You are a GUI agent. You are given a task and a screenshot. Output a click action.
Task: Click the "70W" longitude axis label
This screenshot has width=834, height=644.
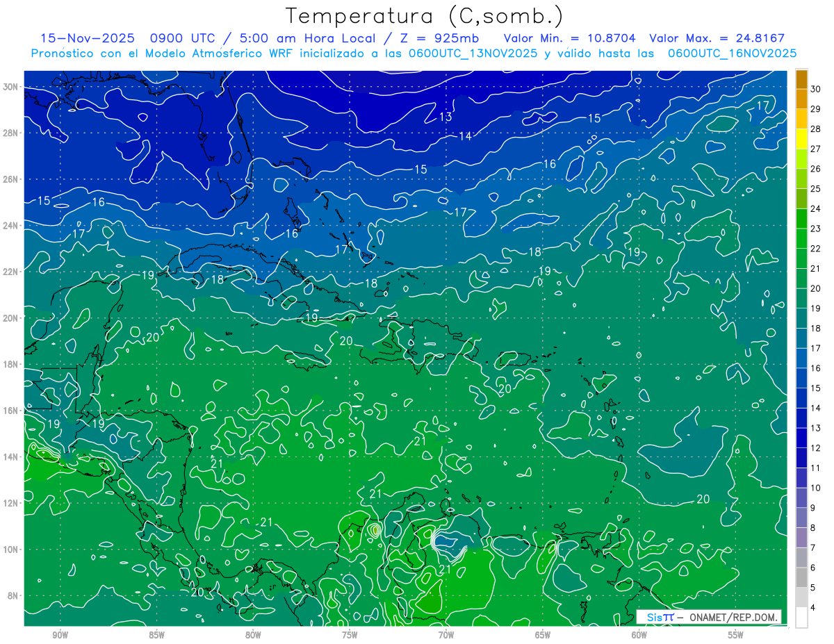click(x=446, y=636)
